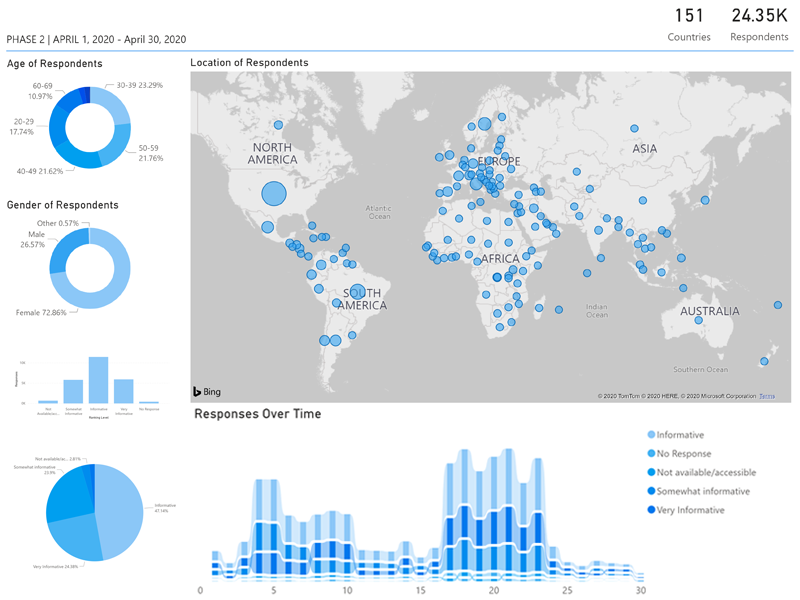Screen dimensions: 800x600
Task: Click the 'Indian Ocean' map label
Action: (596, 311)
